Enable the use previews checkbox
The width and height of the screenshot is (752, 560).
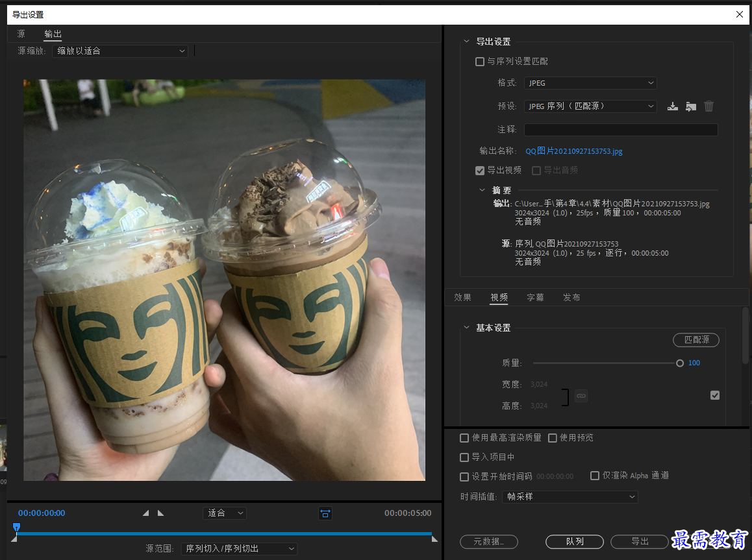tap(553, 438)
